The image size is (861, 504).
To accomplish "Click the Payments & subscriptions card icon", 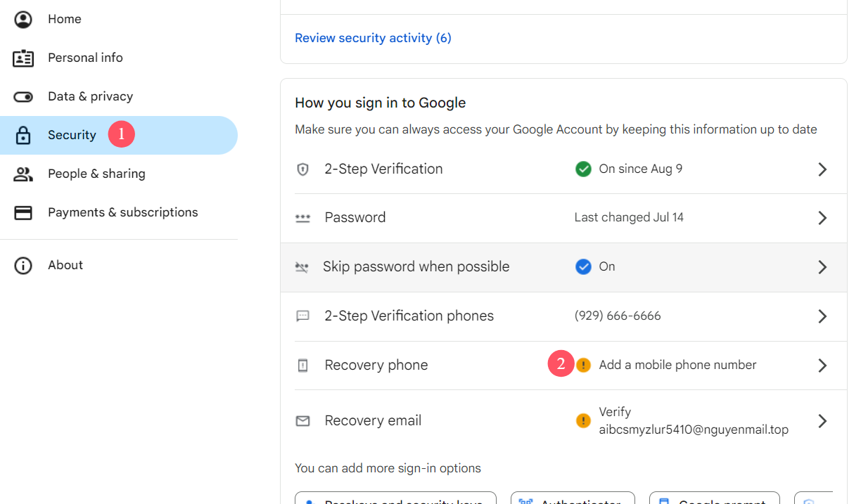I will point(23,213).
